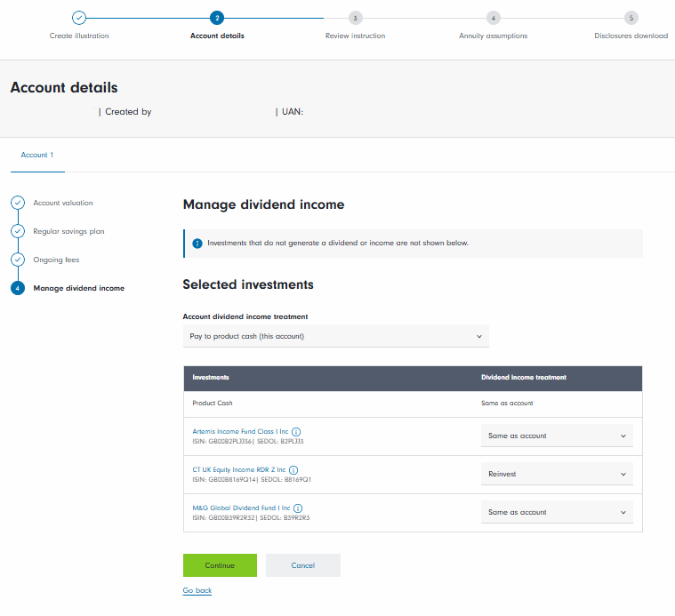Viewport: 675px width, 616px height.
Task: Click the Create illustration checkmark step icon
Action: coord(79,18)
